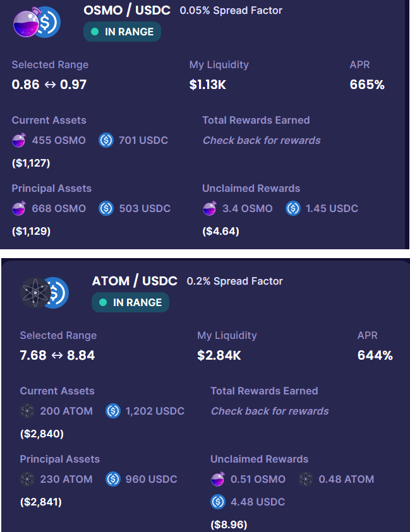Image resolution: width=410 pixels, height=532 pixels.
Task: Click the OSMO icon next to 668 OSMO
Action: pos(19,208)
